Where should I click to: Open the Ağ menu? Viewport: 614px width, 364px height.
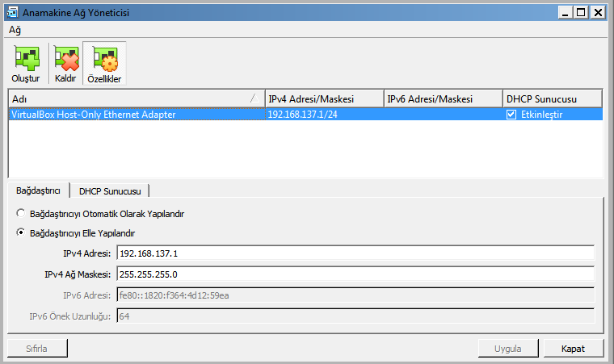pyautogui.click(x=15, y=30)
